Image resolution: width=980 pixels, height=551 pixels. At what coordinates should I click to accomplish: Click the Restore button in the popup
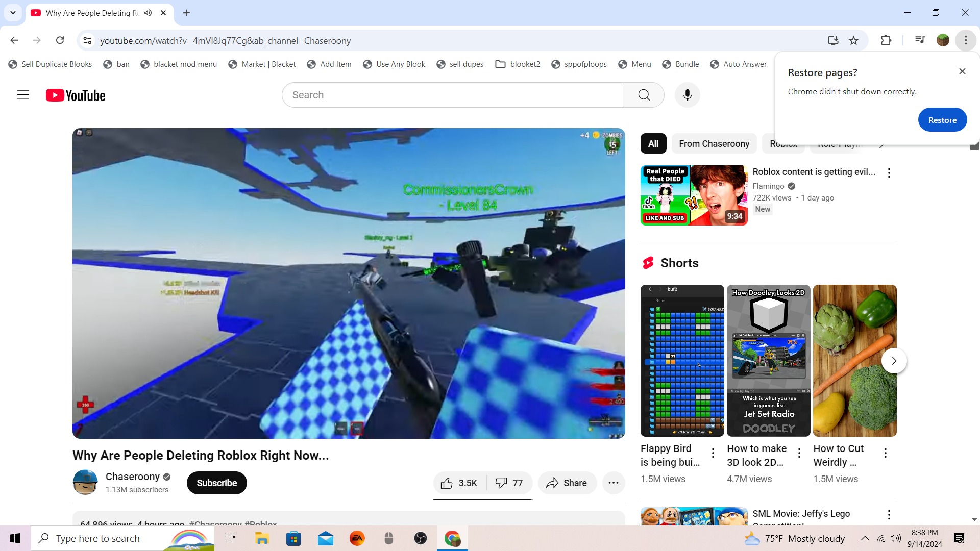(x=942, y=120)
